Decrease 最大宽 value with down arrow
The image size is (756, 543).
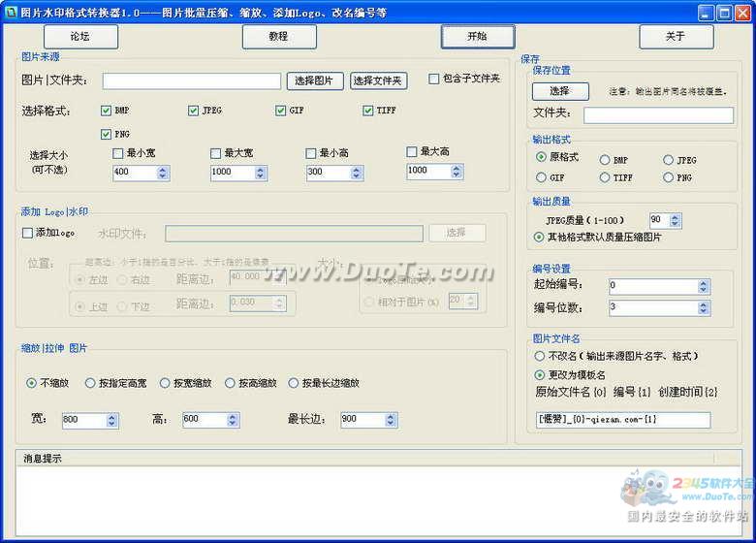[261, 176]
